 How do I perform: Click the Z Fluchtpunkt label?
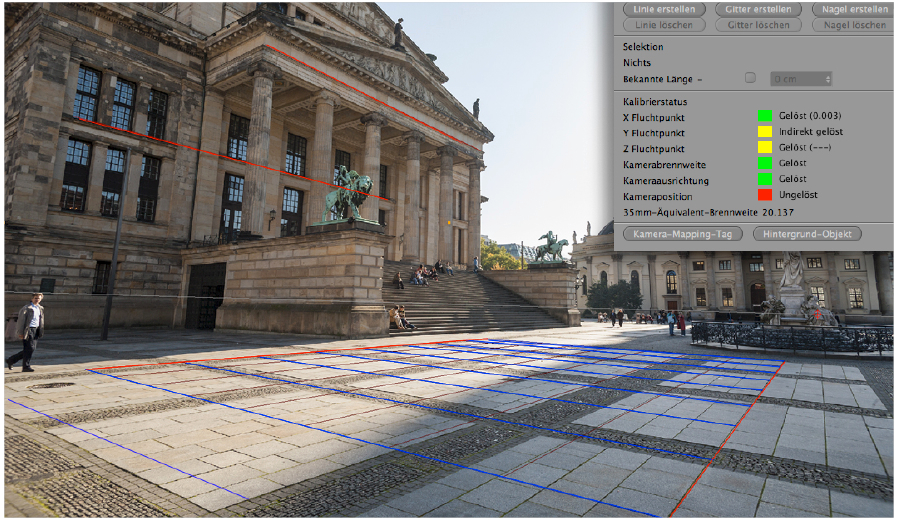coord(653,149)
